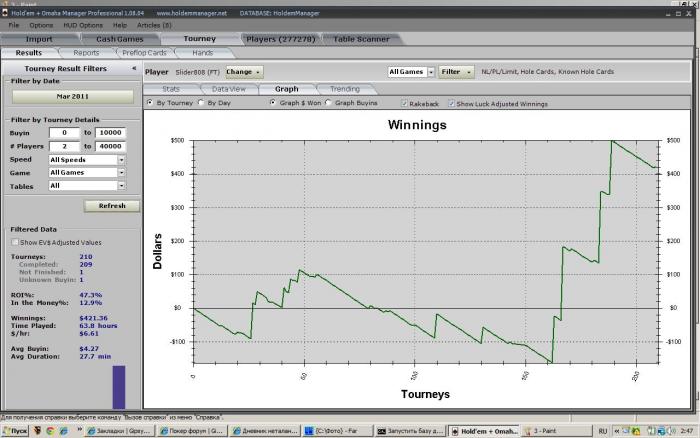Expand the Game dropdown in filters
700x438 pixels.
121,172
